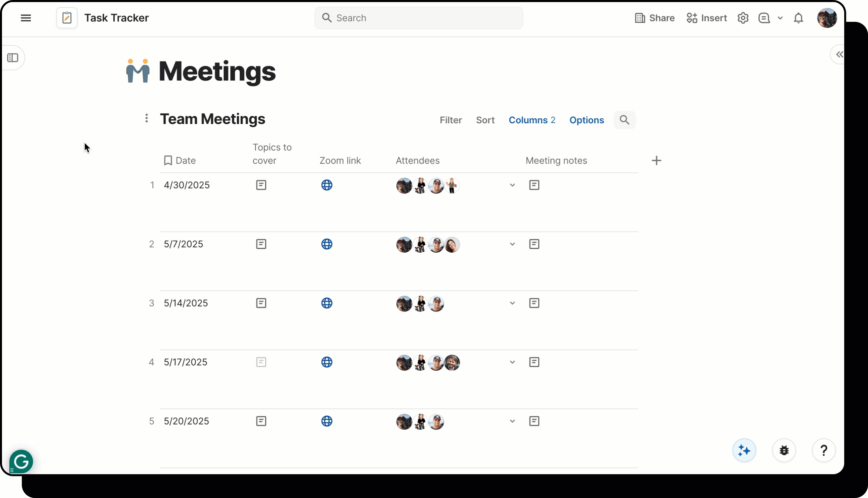Viewport: 868px width, 498px height.
Task: Collapse the right panel with the double chevron
Action: click(x=839, y=54)
